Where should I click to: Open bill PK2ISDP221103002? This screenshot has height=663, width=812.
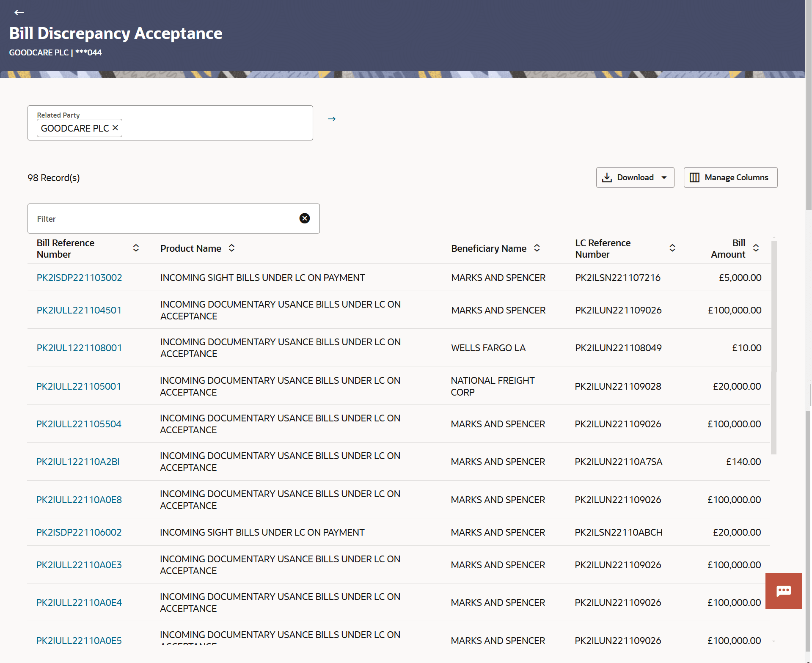click(x=79, y=278)
